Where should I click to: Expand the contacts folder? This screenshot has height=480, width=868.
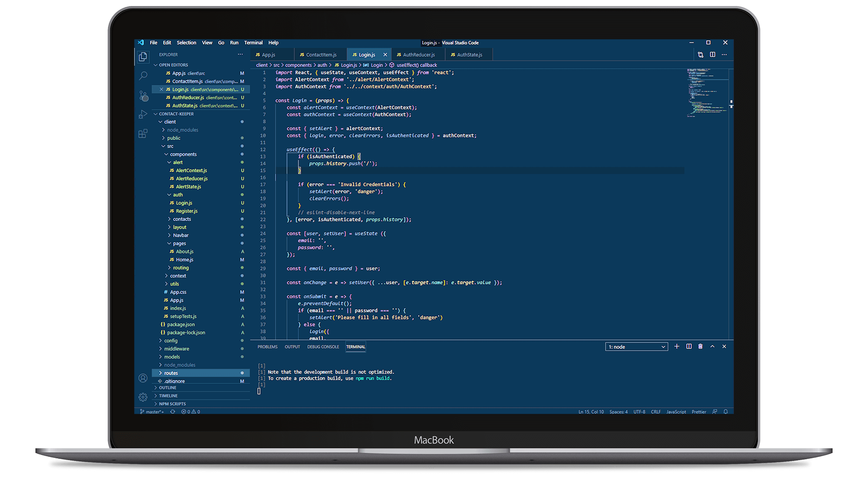click(x=201, y=219)
